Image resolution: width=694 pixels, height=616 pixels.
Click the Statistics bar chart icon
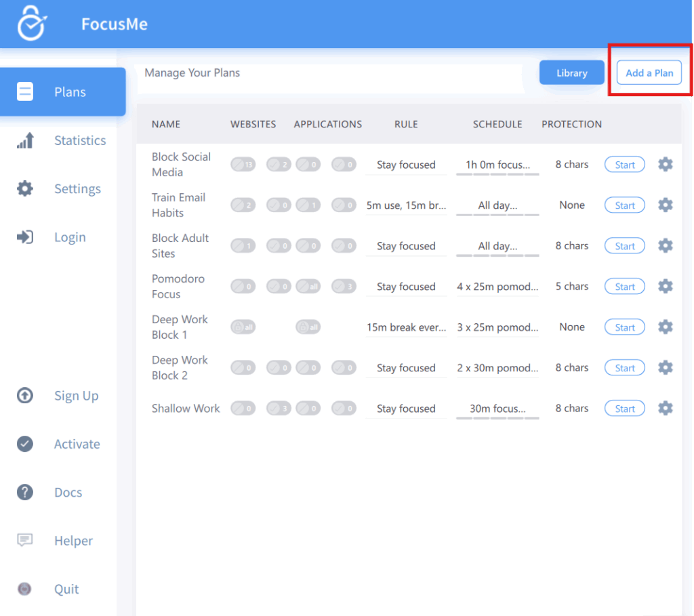(x=25, y=141)
